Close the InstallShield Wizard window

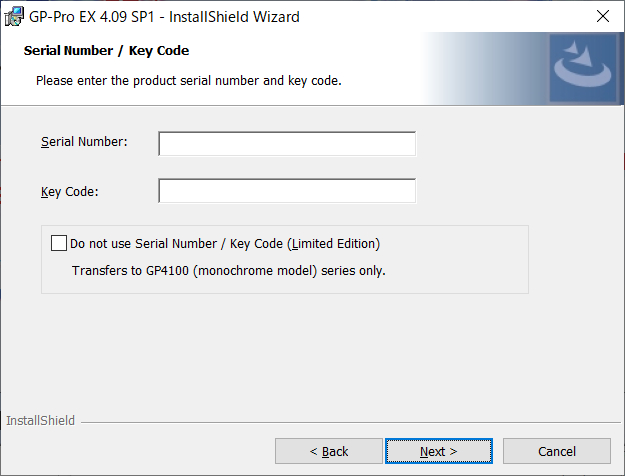[603, 16]
